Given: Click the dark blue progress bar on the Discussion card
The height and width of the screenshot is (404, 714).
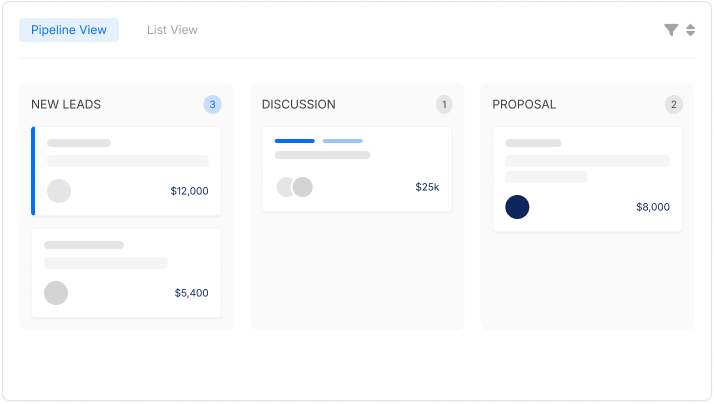Looking at the screenshot, I should click(295, 141).
